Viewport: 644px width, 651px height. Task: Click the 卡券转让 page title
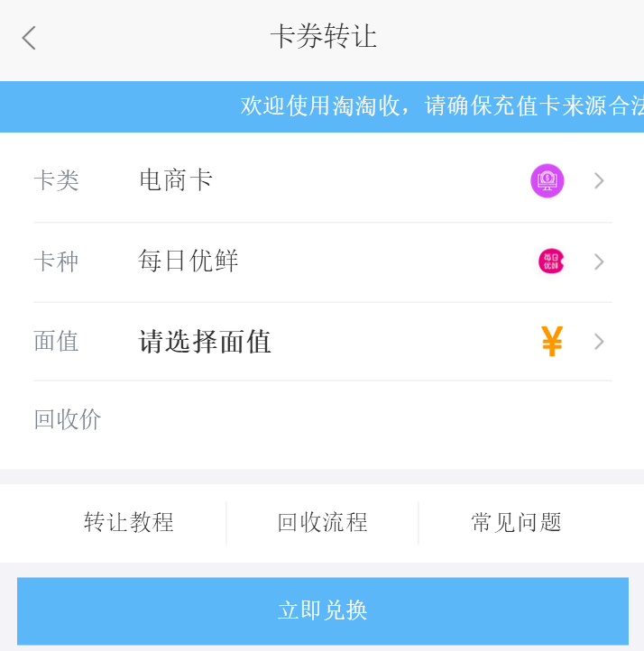click(323, 37)
